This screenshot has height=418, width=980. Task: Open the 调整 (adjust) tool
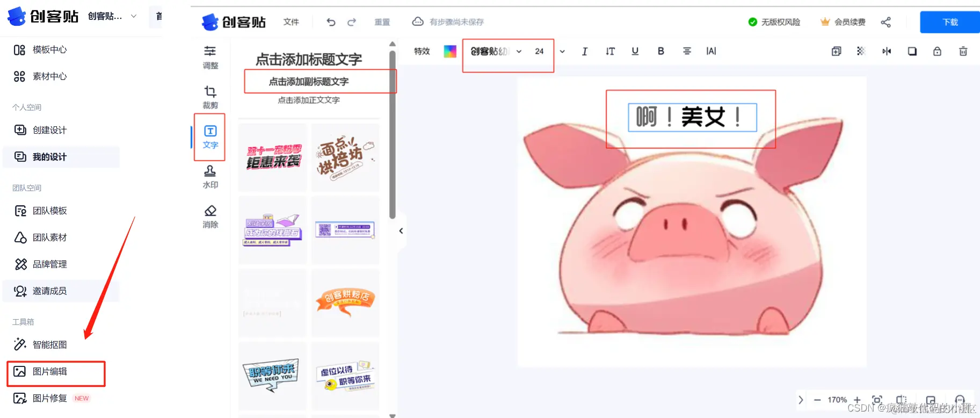(210, 57)
